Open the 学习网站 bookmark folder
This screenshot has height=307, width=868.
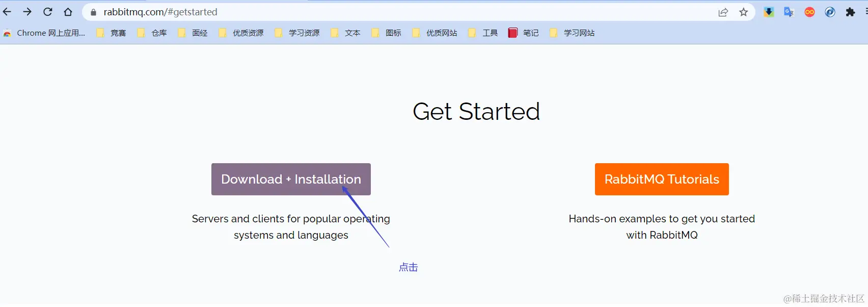(x=572, y=33)
